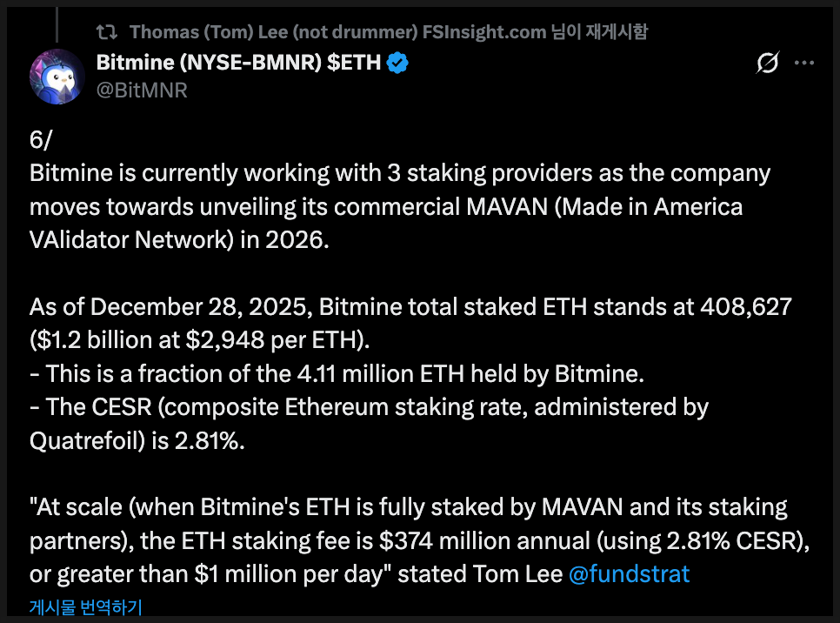Screen dimensions: 840x623
Task: Click "VAlidator Network) in 2026" text line
Action: [x=180, y=239]
